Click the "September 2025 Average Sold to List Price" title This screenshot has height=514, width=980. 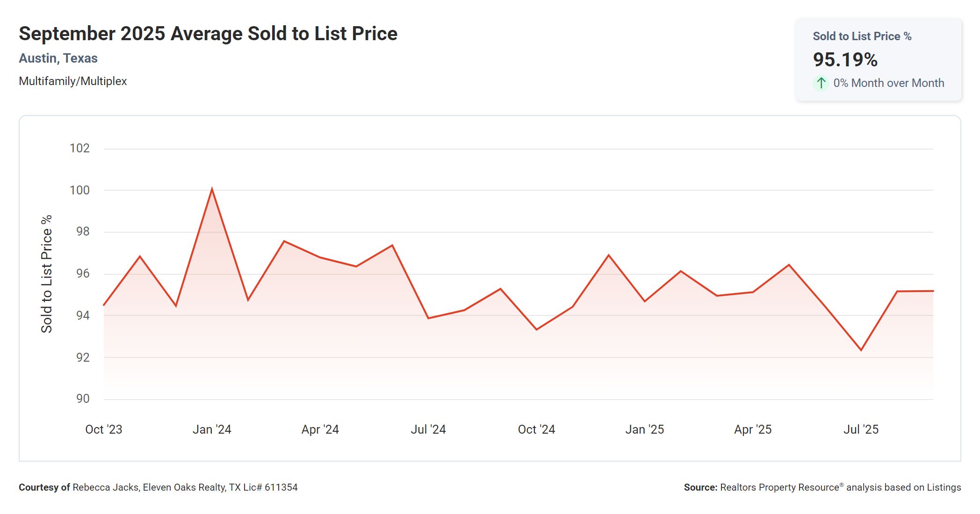(208, 34)
